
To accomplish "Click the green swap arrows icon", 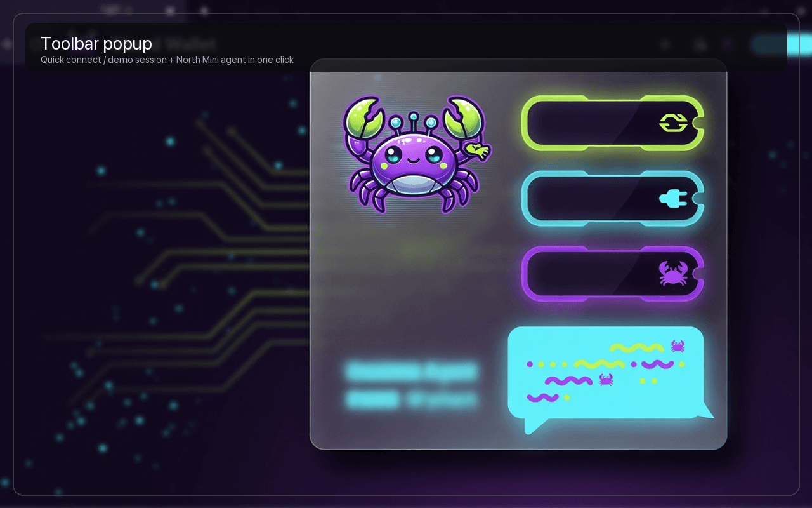I will click(673, 123).
